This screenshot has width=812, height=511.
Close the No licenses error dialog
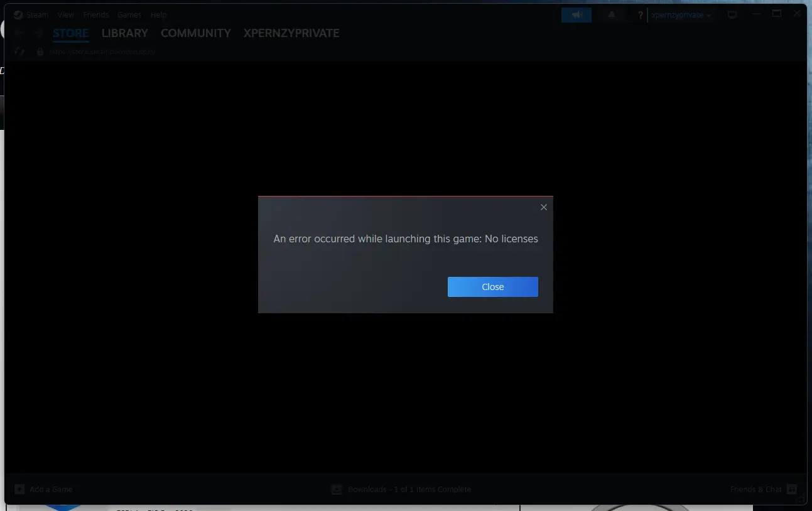pos(492,287)
